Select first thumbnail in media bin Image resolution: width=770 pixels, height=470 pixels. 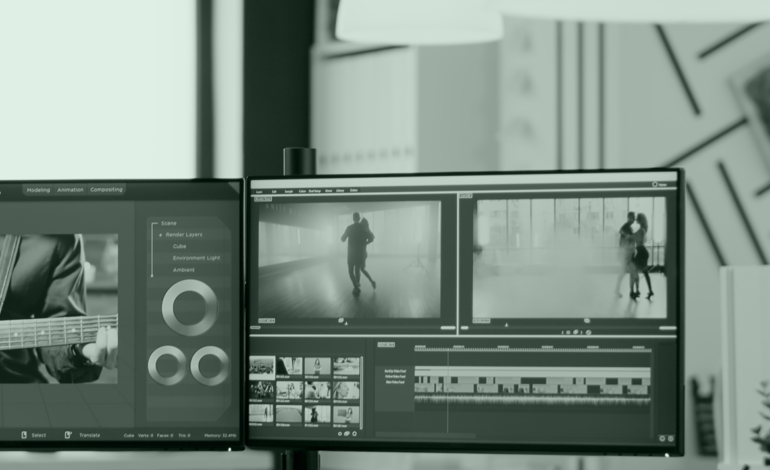point(262,367)
